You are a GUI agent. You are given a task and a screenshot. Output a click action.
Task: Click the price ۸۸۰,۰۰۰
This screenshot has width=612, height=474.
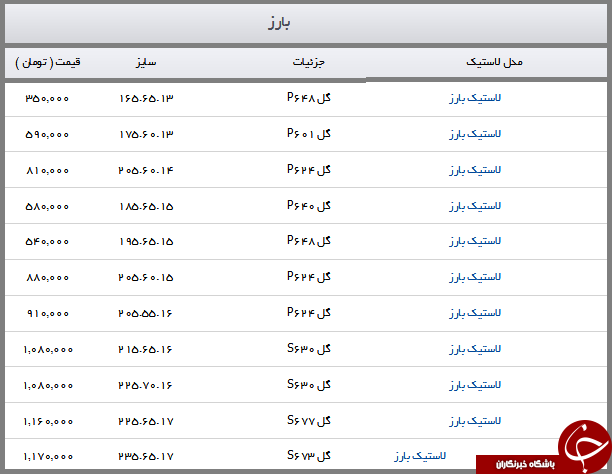pos(47,277)
